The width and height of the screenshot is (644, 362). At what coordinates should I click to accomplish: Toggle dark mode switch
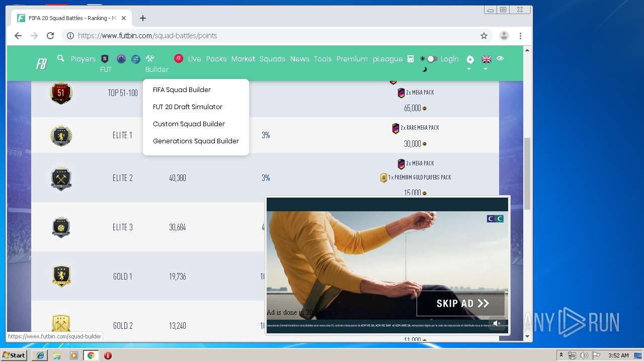click(x=432, y=59)
